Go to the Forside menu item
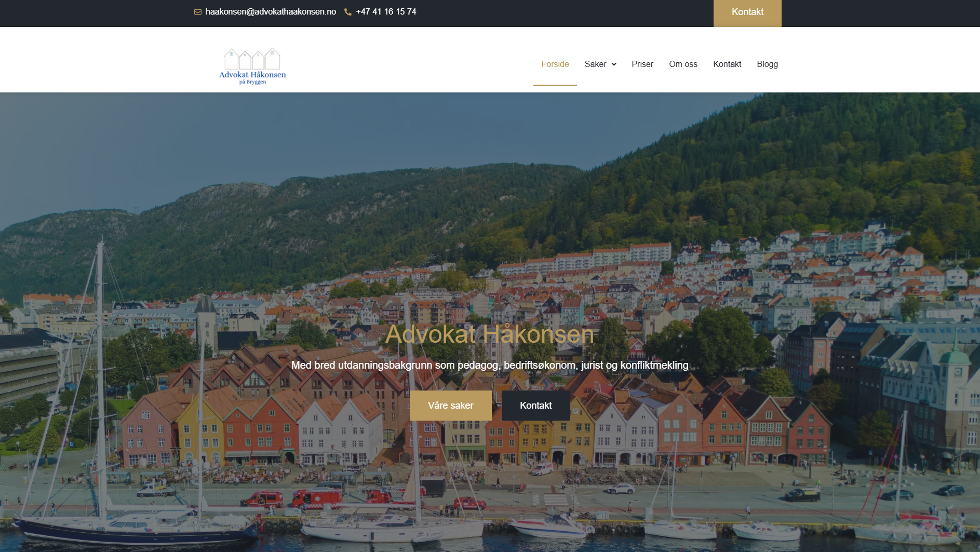The width and height of the screenshot is (980, 552). coord(555,64)
